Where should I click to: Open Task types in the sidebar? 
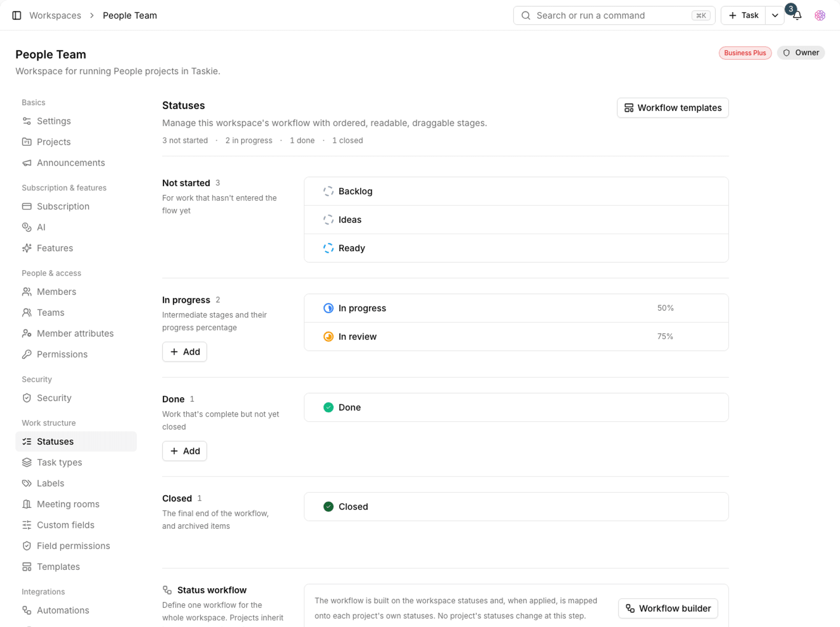tap(76, 462)
